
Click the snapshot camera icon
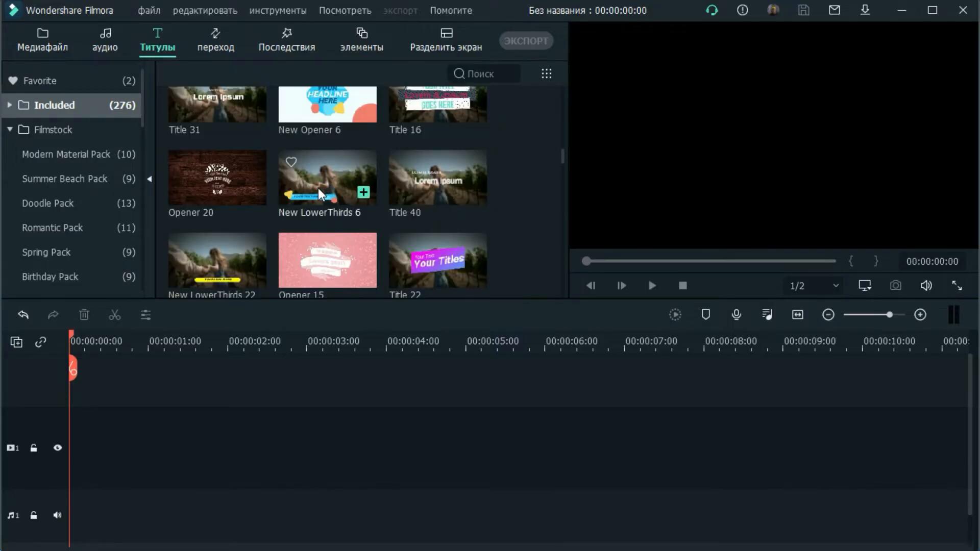coord(895,286)
